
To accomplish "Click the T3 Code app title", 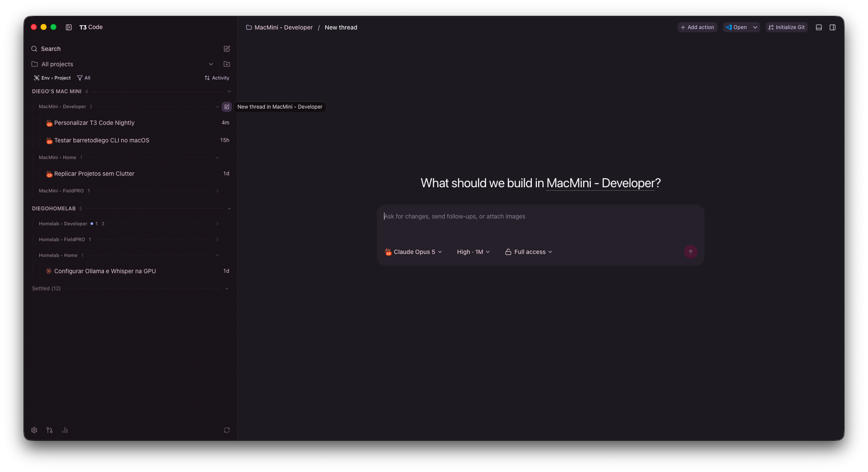I will point(91,27).
